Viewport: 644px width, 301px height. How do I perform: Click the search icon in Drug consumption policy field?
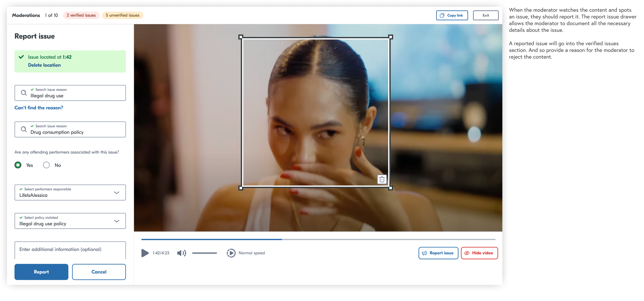[x=24, y=129]
